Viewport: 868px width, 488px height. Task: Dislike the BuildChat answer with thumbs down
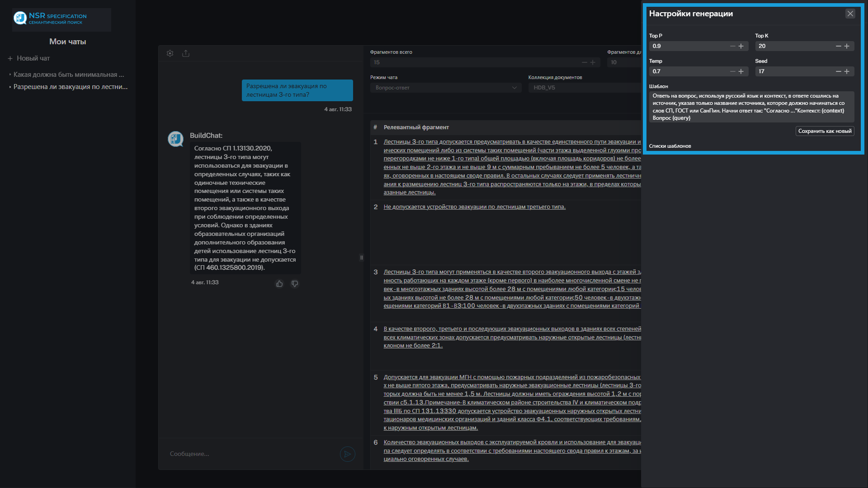tap(295, 284)
